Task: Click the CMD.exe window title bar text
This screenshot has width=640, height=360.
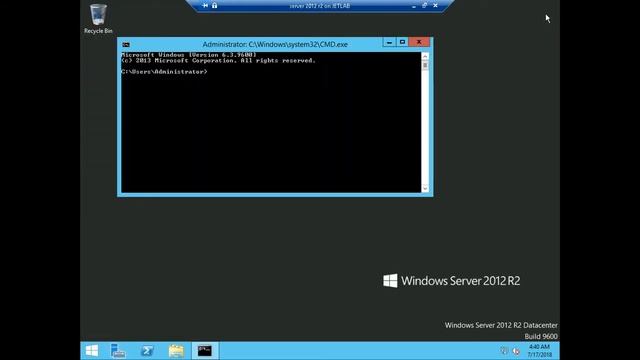Action: click(275, 44)
